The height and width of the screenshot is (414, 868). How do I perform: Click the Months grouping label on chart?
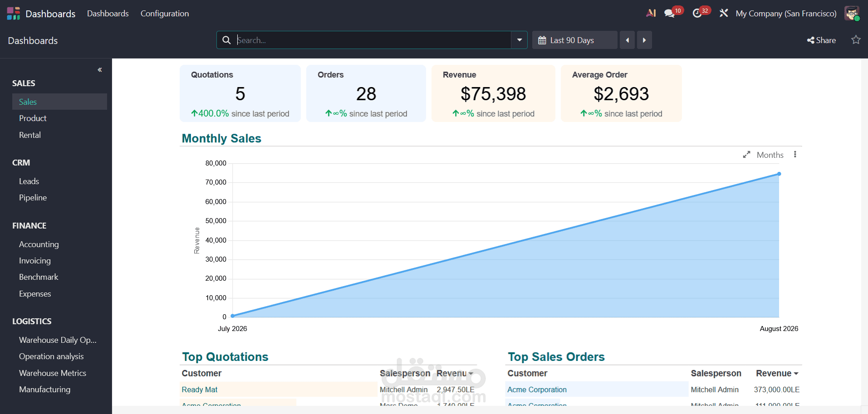click(x=770, y=155)
